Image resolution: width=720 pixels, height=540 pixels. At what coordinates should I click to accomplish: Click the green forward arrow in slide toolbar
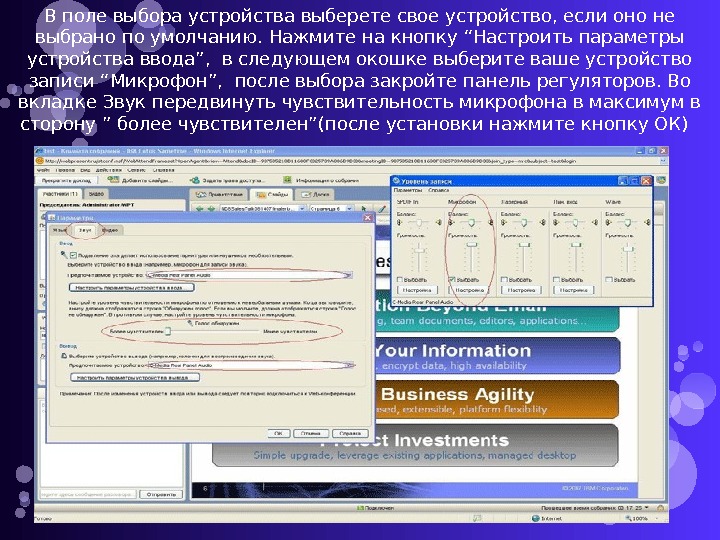point(211,208)
